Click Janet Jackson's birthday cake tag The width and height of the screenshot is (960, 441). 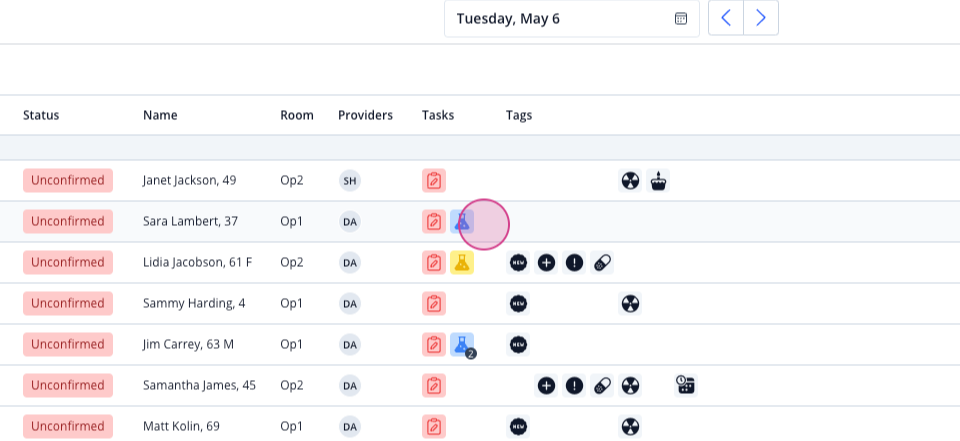[x=658, y=181]
